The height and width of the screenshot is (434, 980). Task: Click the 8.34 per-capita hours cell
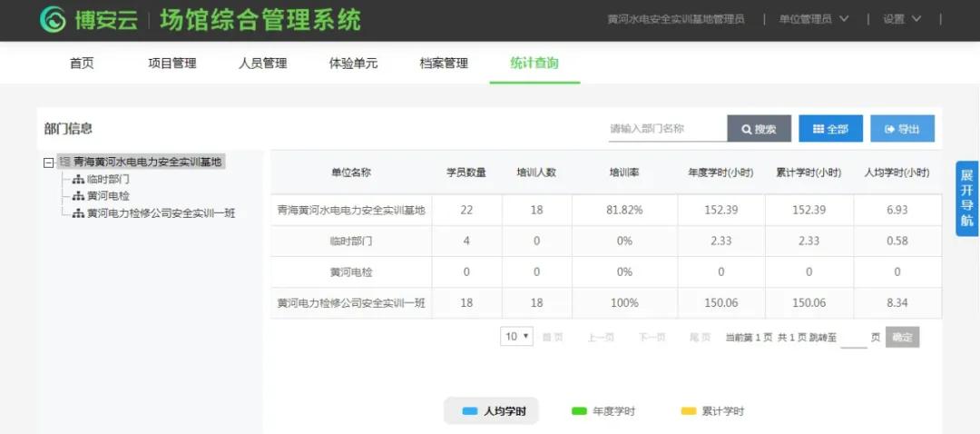(897, 302)
